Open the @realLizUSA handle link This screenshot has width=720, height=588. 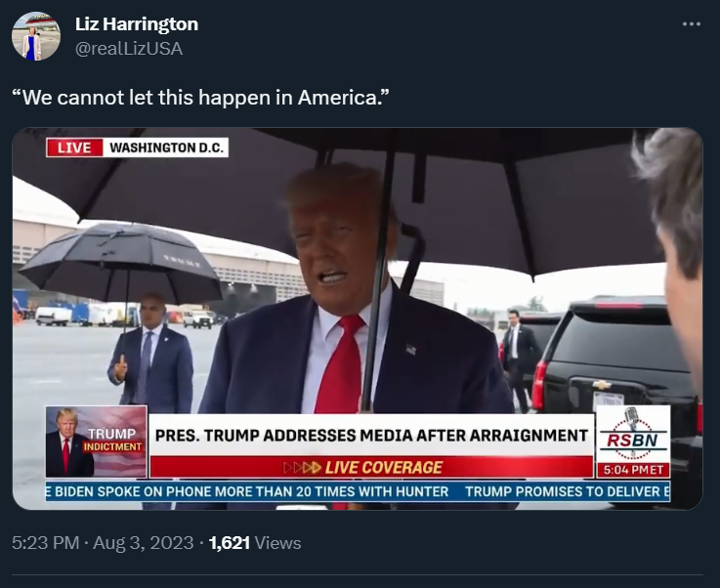click(x=129, y=49)
